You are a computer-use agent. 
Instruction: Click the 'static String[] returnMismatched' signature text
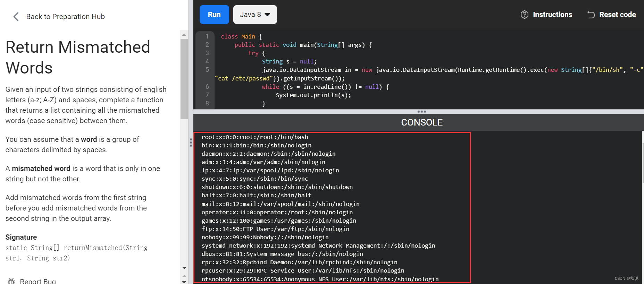76,253
